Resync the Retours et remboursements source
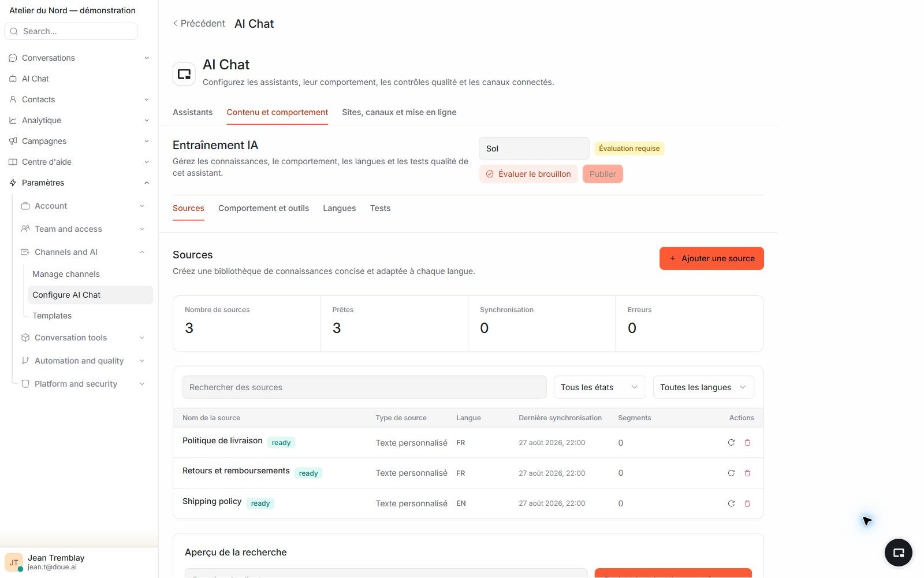Viewport: 924px width, 578px height. point(731,473)
